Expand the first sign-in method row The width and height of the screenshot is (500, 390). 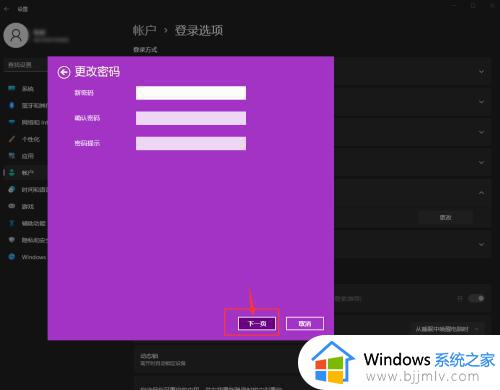click(x=481, y=71)
